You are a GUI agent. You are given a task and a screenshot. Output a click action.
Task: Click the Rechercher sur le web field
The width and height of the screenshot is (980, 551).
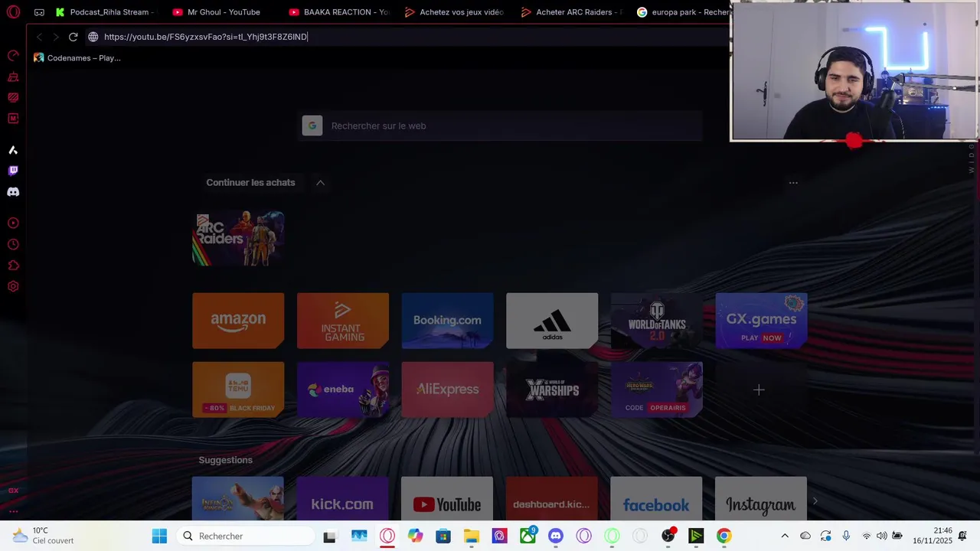[x=500, y=126]
